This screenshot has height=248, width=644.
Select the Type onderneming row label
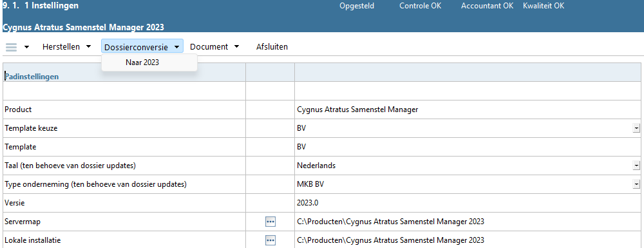[95, 184]
